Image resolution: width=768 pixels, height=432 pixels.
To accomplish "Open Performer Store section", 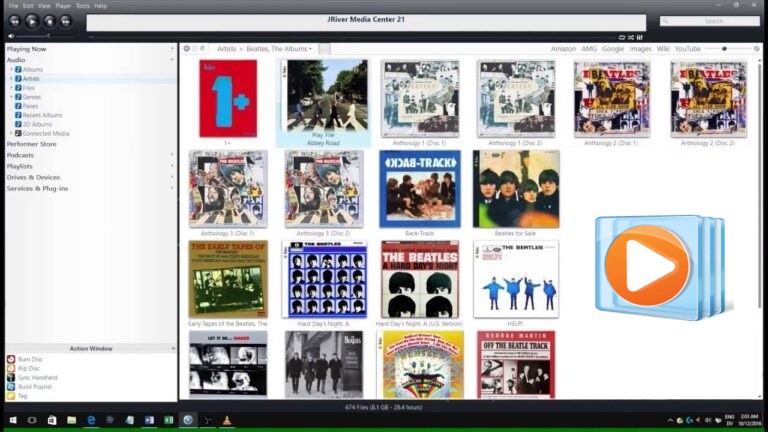I will pos(31,144).
